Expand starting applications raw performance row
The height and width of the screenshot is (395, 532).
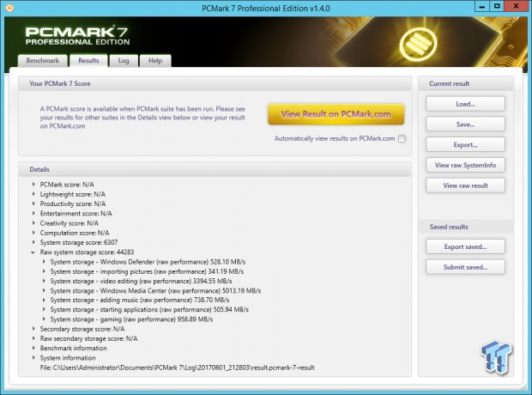[x=44, y=309]
